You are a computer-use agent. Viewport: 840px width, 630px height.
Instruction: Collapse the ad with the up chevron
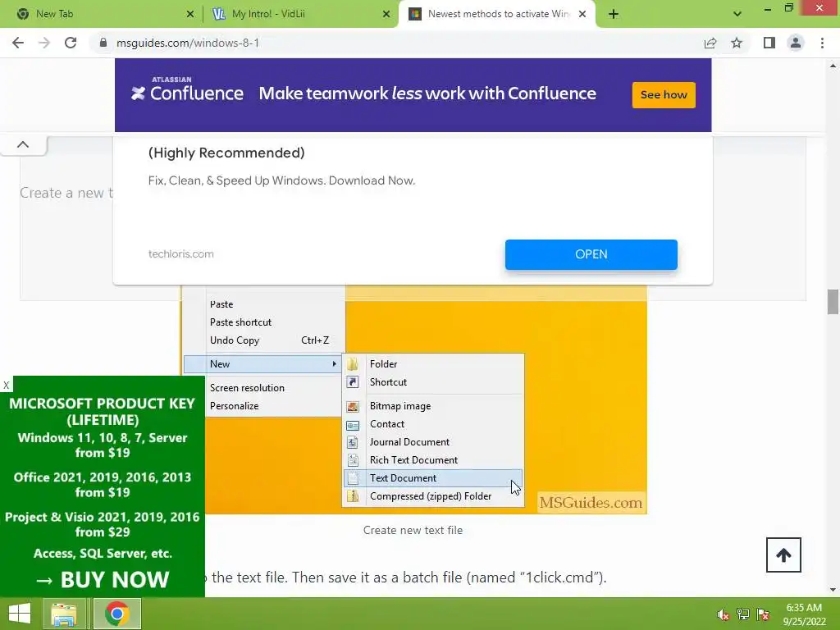click(x=23, y=144)
